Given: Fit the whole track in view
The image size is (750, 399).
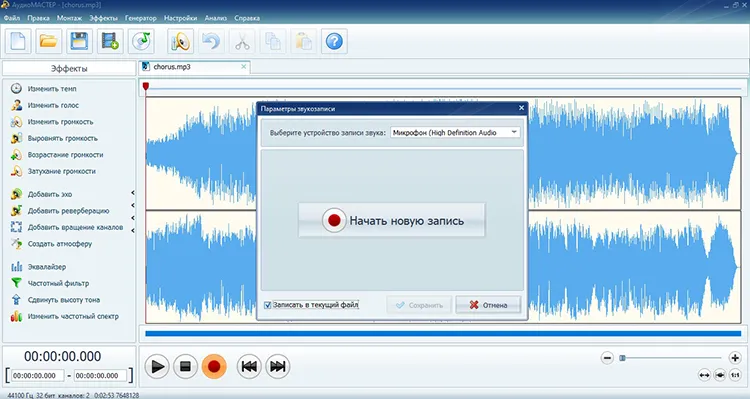Looking at the screenshot, I should [704, 375].
